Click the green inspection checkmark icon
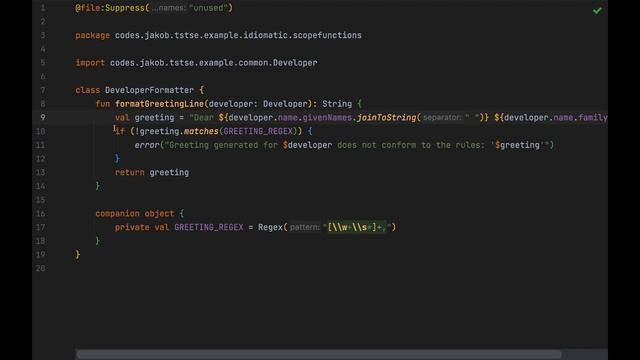Viewport: 640px width, 360px height. tap(597, 11)
